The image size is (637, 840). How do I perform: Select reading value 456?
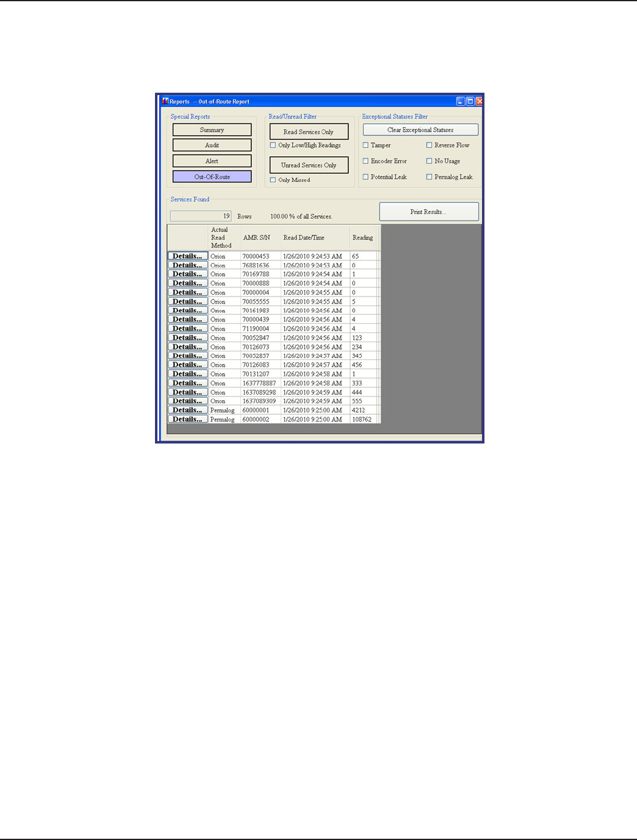(x=364, y=365)
